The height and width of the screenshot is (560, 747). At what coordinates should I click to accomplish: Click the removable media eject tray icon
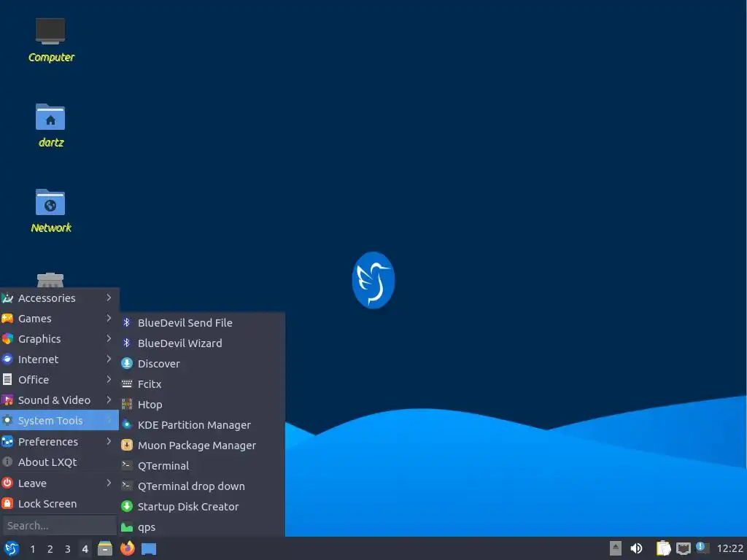(616, 549)
